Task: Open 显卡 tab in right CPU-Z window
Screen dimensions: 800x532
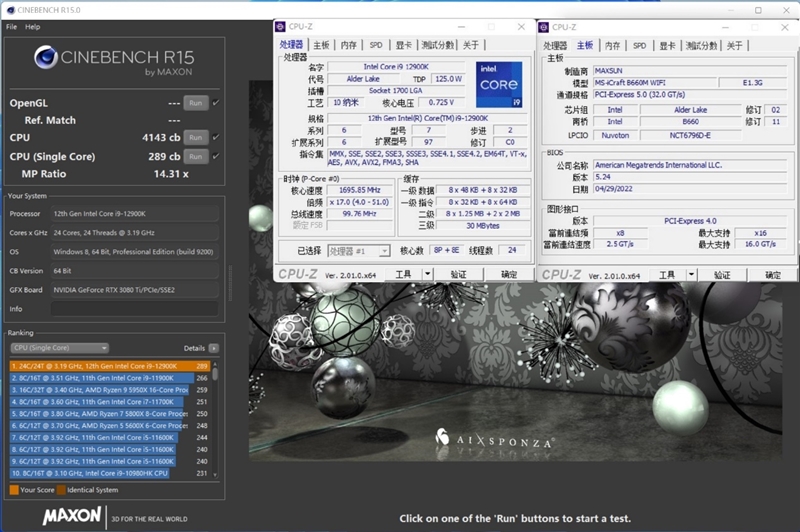Action: click(x=667, y=45)
